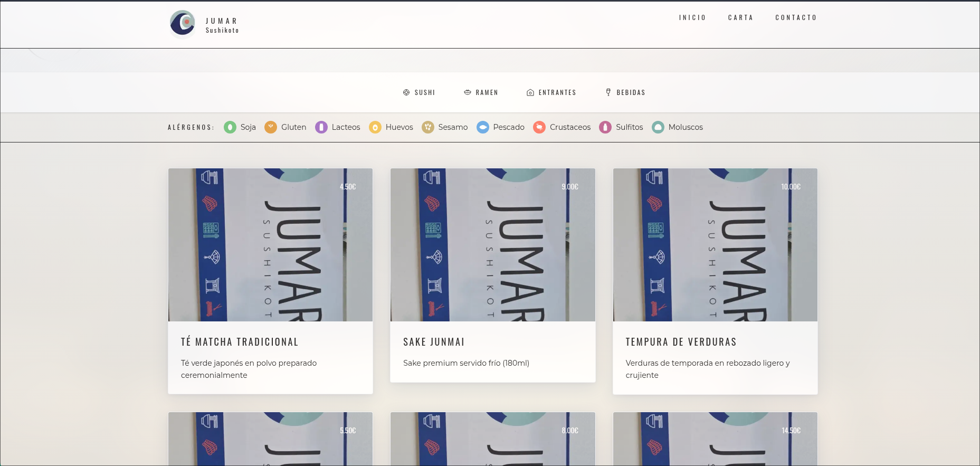Click the Verduras de temporada description

click(x=708, y=369)
